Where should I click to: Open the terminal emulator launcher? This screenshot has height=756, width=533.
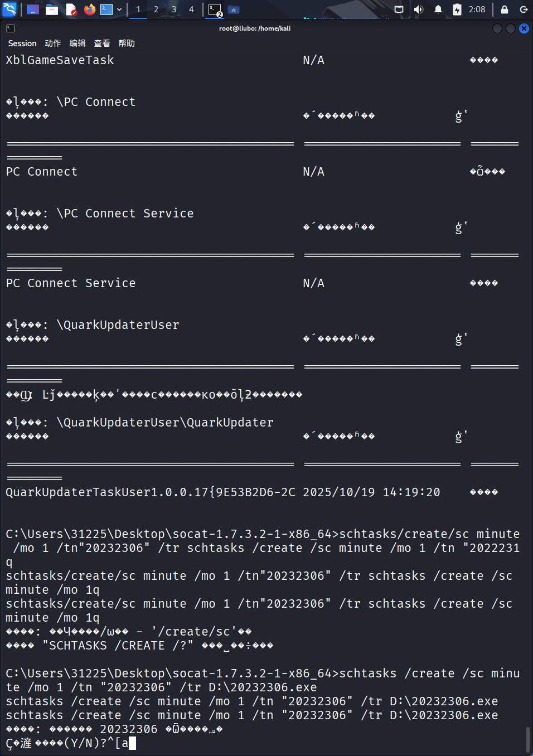coord(106,9)
